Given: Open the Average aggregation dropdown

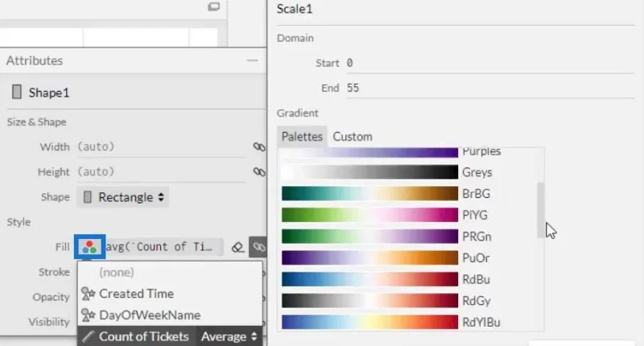Looking at the screenshot, I should (229, 336).
